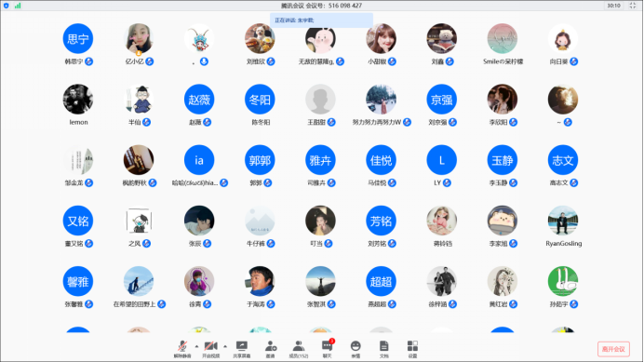Click the meeting info shield icon
The height and width of the screenshot is (362, 644).
7,6
